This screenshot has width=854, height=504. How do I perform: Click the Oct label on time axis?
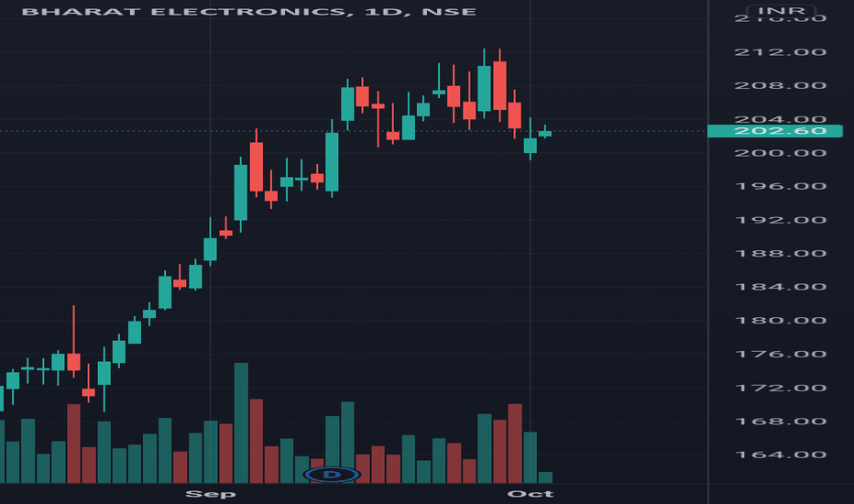click(531, 494)
